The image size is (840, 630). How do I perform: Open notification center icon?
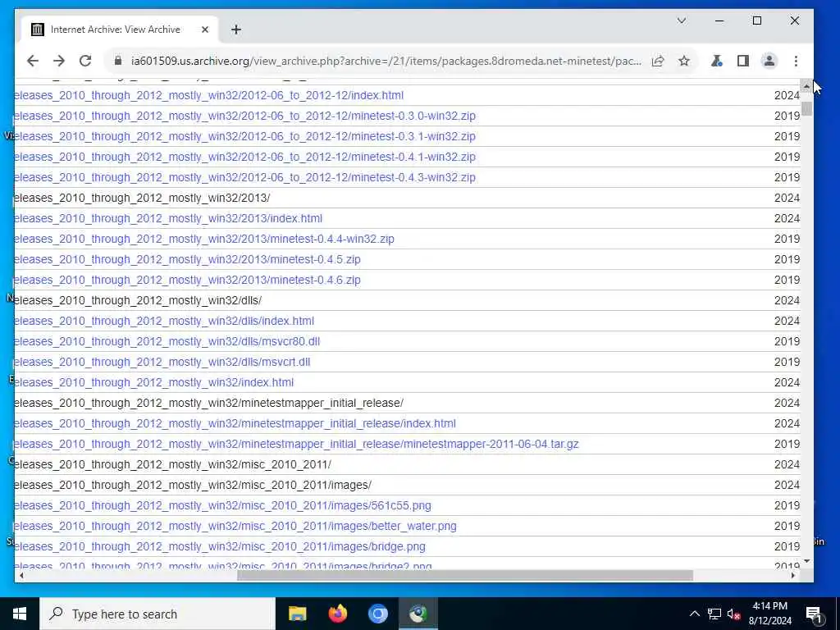click(x=814, y=614)
